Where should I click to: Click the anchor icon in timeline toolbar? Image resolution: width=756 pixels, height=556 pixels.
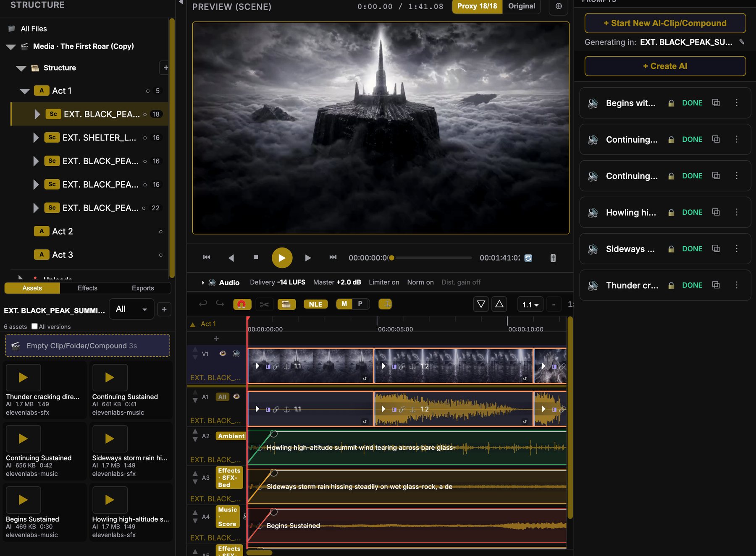(385, 304)
